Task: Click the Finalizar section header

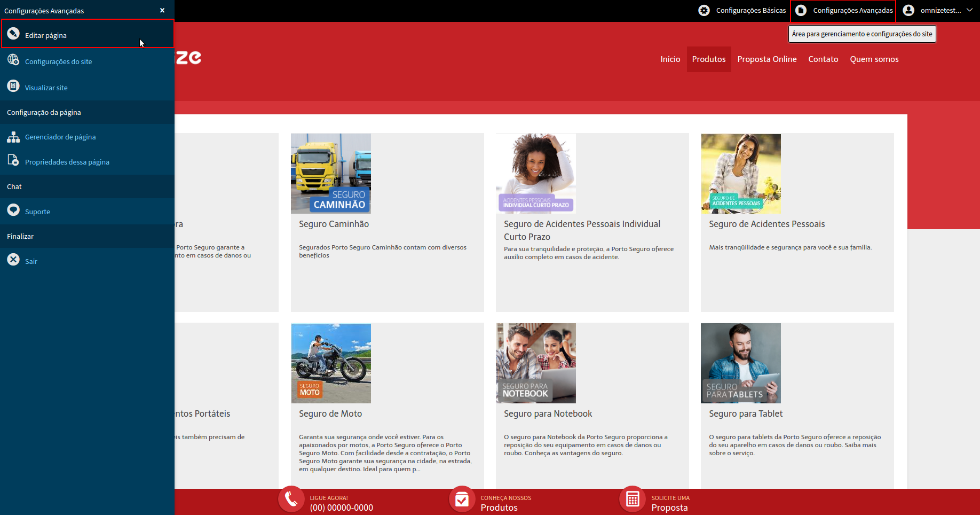Action: pos(20,236)
